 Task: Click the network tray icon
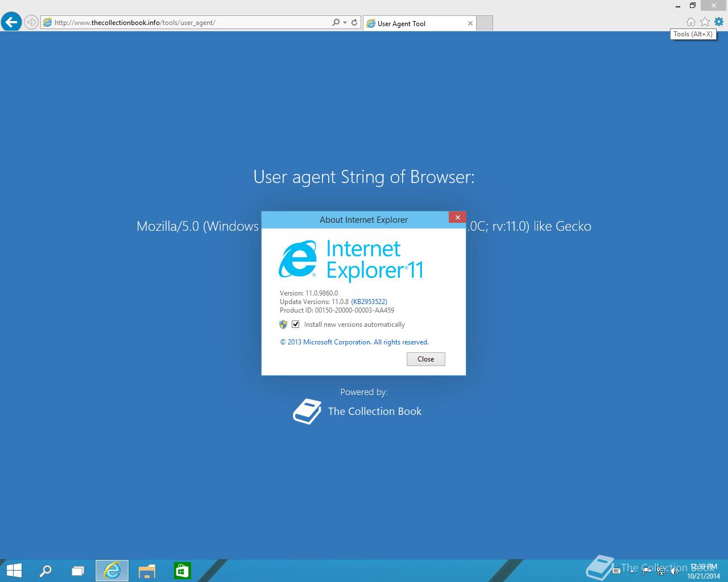pos(661,571)
